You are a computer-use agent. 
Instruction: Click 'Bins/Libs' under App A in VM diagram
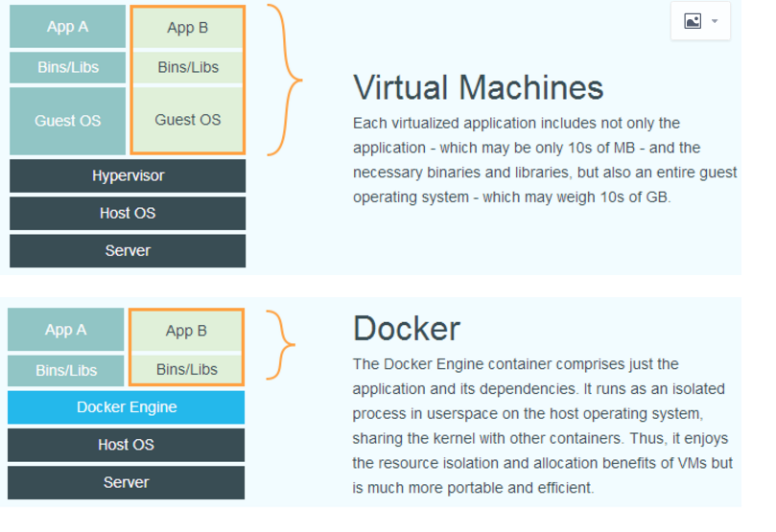coord(68,67)
